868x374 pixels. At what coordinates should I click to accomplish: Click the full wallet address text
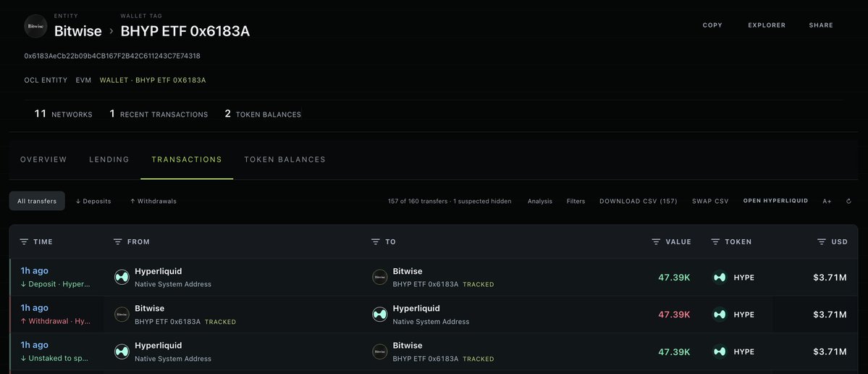tap(112, 56)
